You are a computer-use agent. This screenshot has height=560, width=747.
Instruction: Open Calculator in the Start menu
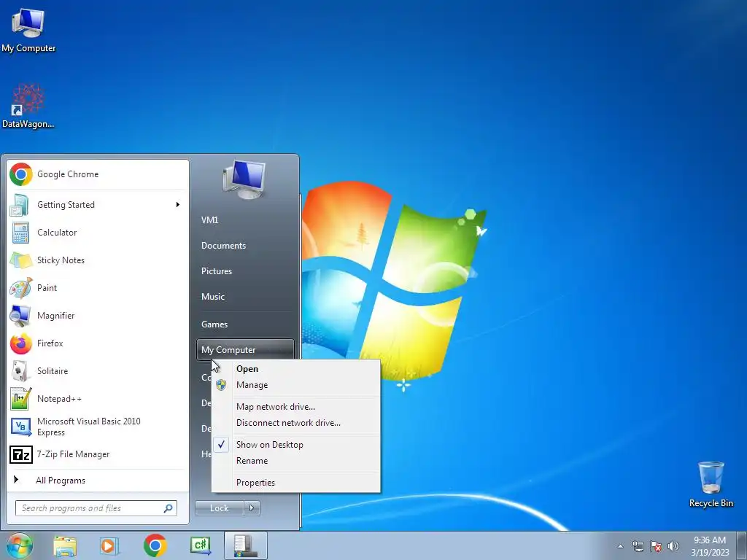(98, 233)
